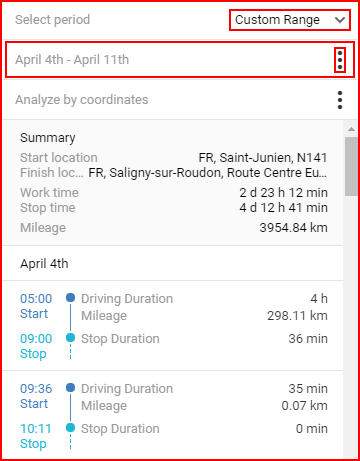Click the cyan stop dot at 10:11

[x=70, y=428]
